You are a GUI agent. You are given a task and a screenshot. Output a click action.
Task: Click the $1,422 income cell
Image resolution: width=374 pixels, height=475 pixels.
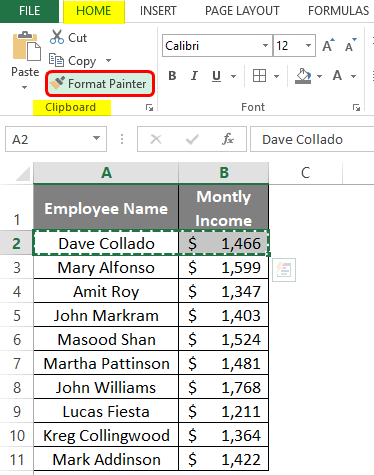224,459
